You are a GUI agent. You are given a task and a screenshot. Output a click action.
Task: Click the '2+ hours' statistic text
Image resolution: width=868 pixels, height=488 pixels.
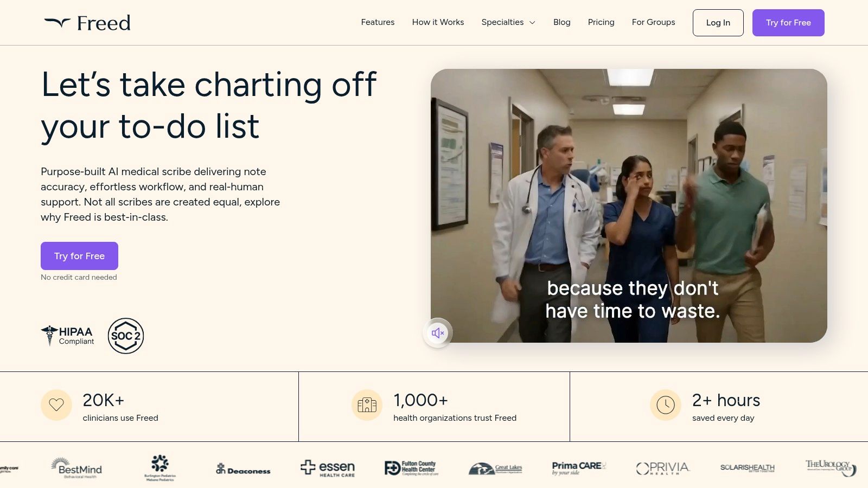click(726, 400)
